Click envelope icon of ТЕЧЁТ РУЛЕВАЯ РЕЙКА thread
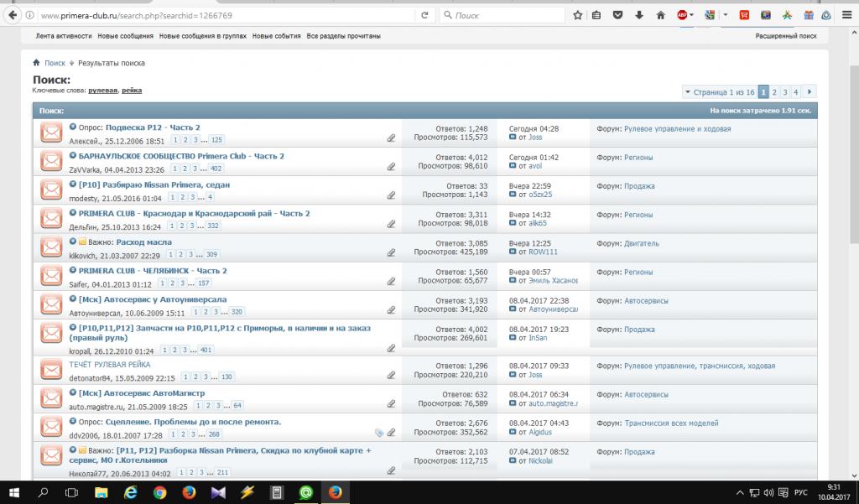Viewport: 859px width, 504px height. click(51, 370)
